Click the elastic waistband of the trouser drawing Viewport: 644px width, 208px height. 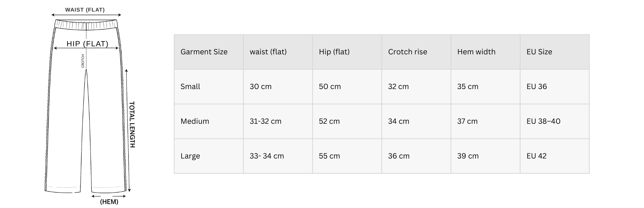(x=86, y=25)
